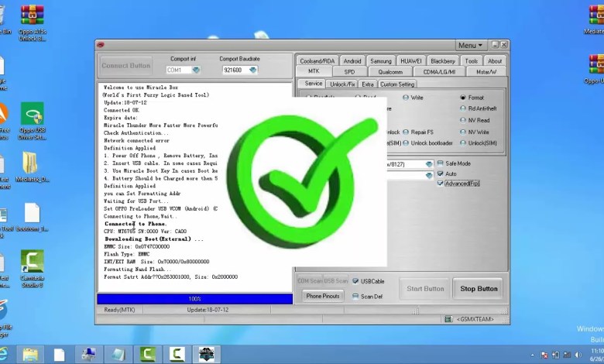Select the Format radio option

[x=472, y=98]
